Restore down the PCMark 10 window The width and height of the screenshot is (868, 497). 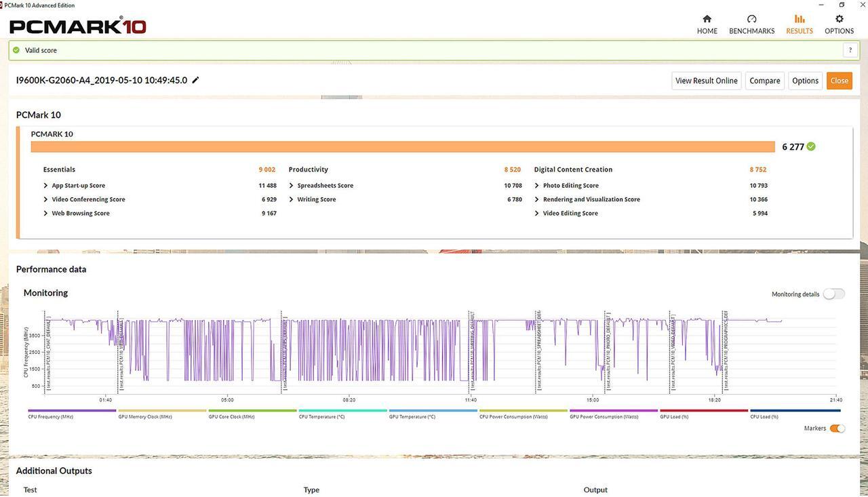pyautogui.click(x=842, y=4)
